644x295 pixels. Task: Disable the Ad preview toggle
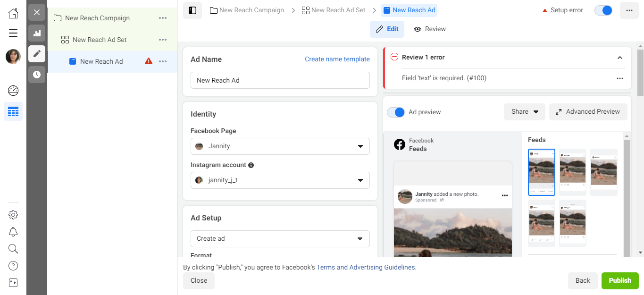(x=395, y=112)
